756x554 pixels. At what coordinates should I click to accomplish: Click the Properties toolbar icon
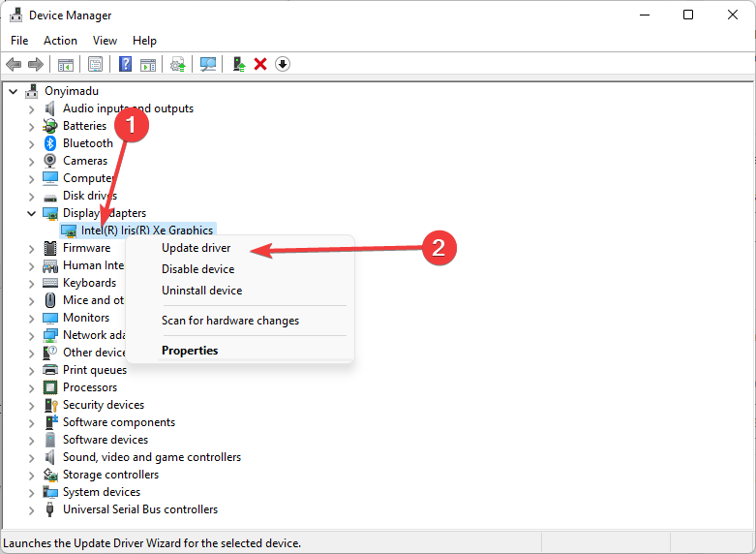click(x=96, y=64)
